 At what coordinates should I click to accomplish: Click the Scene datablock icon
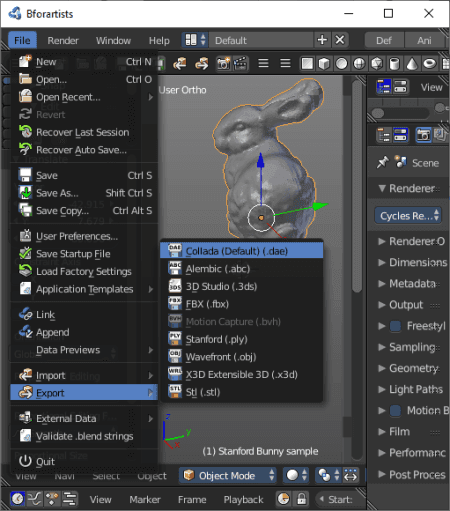click(x=401, y=162)
